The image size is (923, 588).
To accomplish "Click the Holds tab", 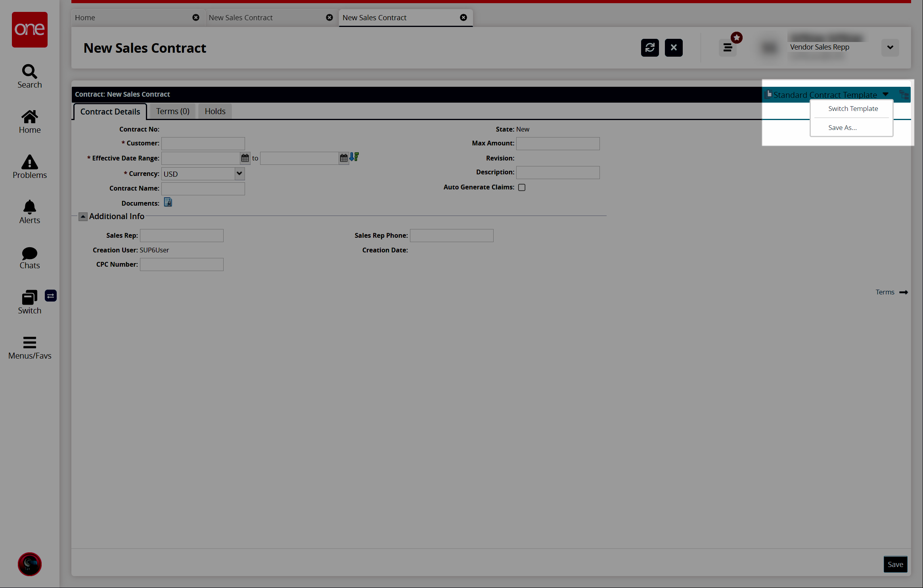I will [214, 111].
